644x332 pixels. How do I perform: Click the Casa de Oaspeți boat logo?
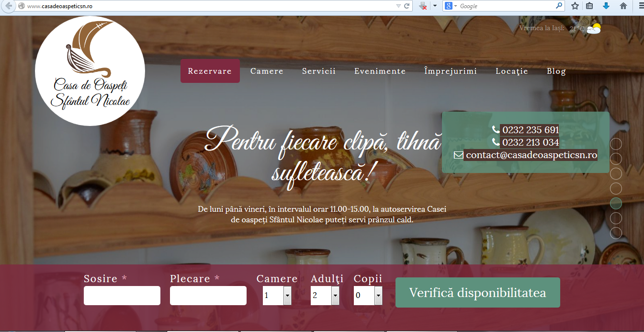[90, 70]
